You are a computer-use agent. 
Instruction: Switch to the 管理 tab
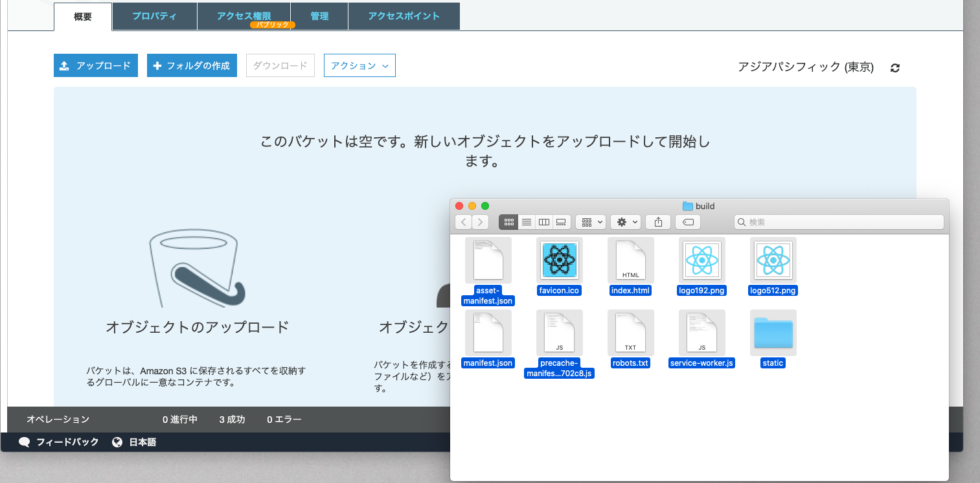click(x=319, y=16)
